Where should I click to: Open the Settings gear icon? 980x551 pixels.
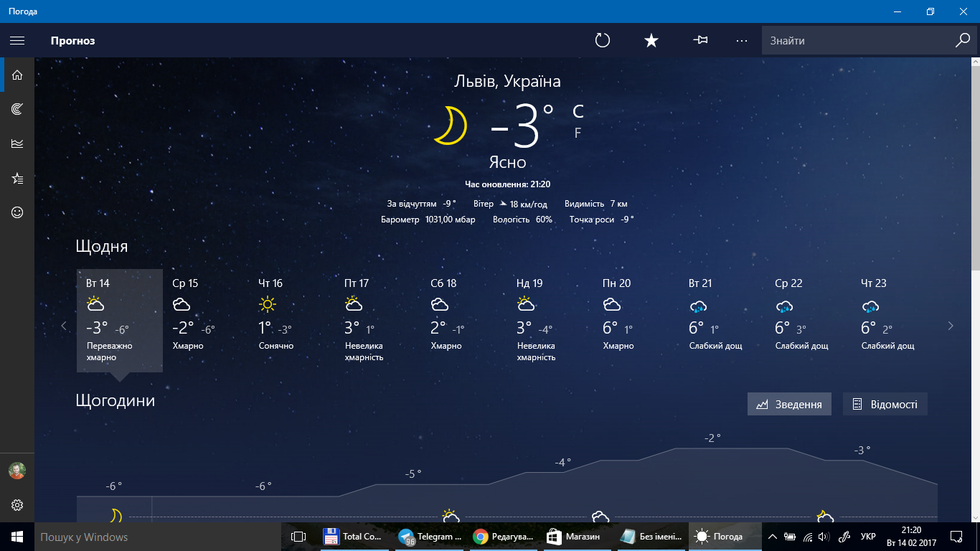tap(17, 505)
